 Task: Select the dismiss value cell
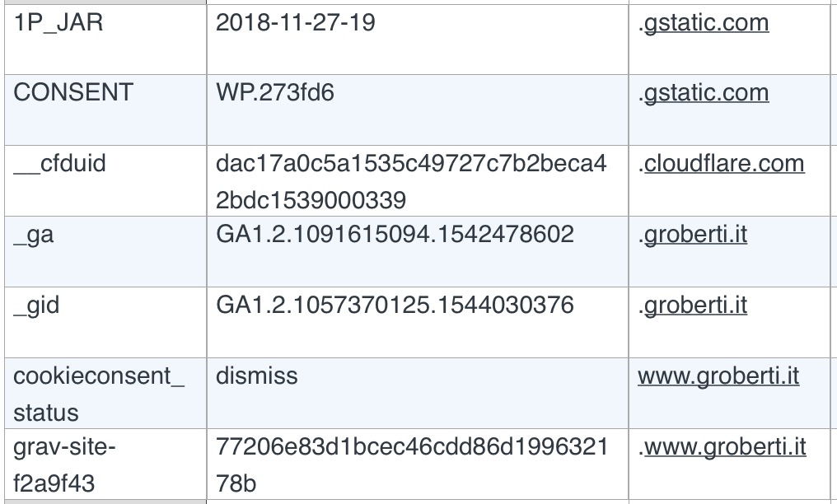coord(418,393)
